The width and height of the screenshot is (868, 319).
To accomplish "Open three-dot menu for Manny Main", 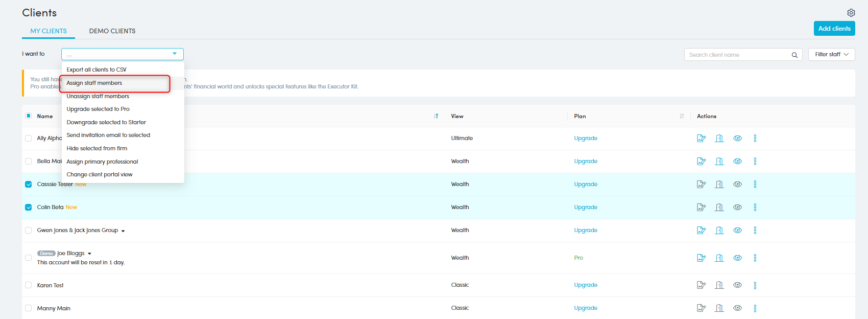I will [755, 308].
